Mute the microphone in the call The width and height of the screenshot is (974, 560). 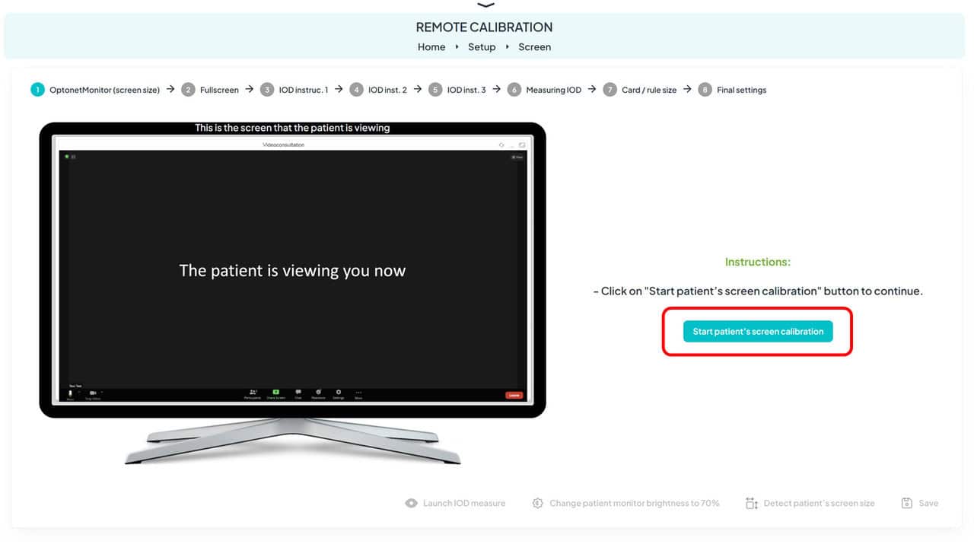pyautogui.click(x=69, y=394)
